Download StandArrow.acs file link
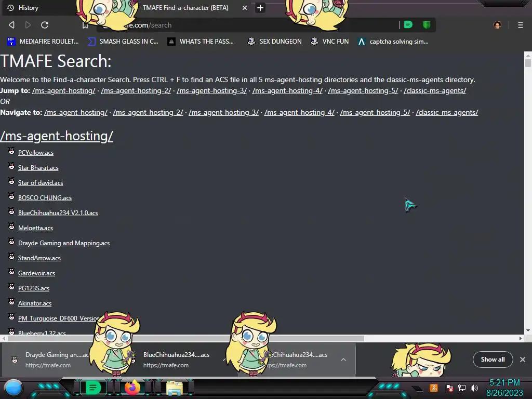The image size is (532, 399). (x=39, y=258)
